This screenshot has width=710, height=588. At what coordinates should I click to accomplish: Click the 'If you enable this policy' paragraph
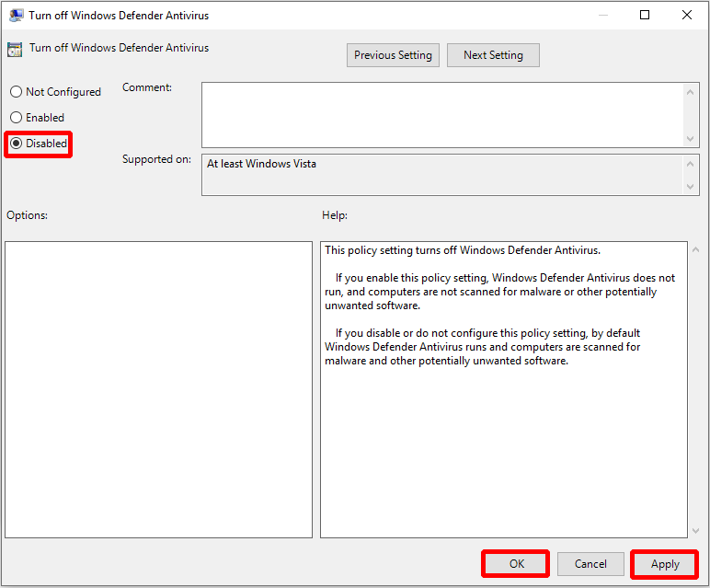tap(499, 292)
